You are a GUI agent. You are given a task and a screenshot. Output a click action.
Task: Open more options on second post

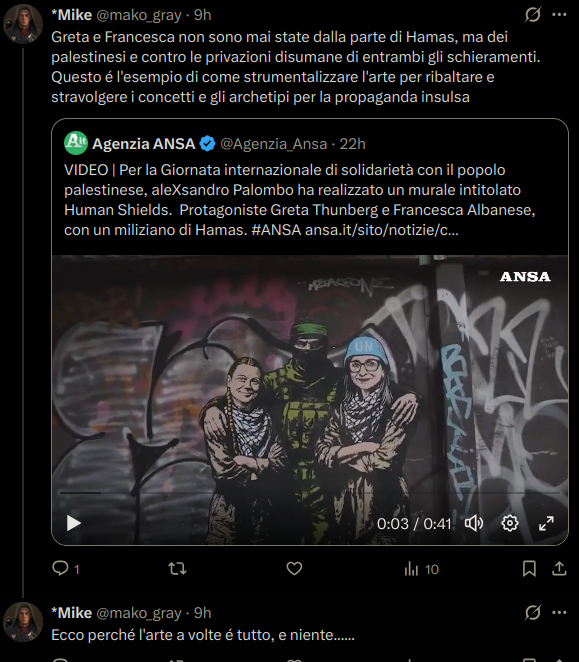pos(559,613)
